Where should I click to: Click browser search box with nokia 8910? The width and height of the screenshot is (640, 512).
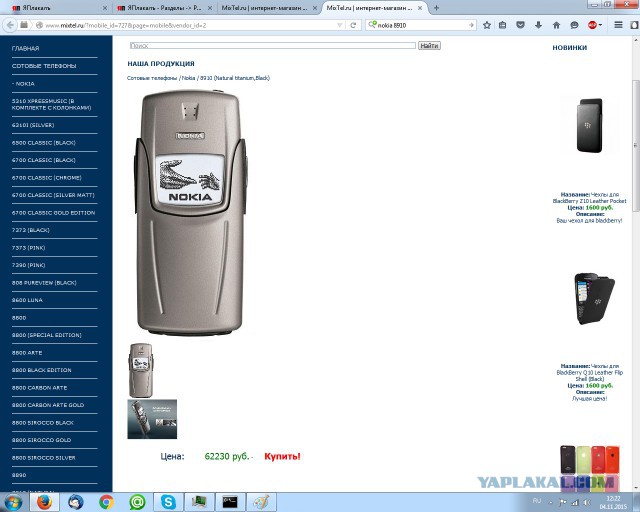pyautogui.click(x=420, y=25)
